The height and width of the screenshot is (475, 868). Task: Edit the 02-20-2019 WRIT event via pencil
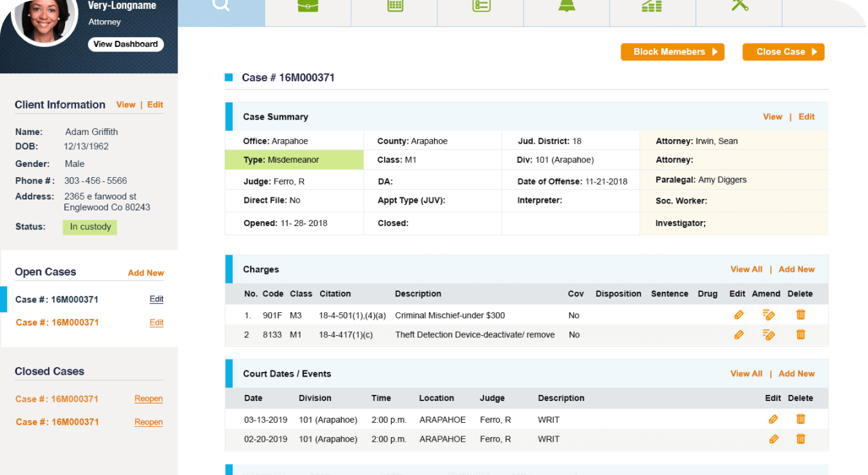pyautogui.click(x=774, y=439)
